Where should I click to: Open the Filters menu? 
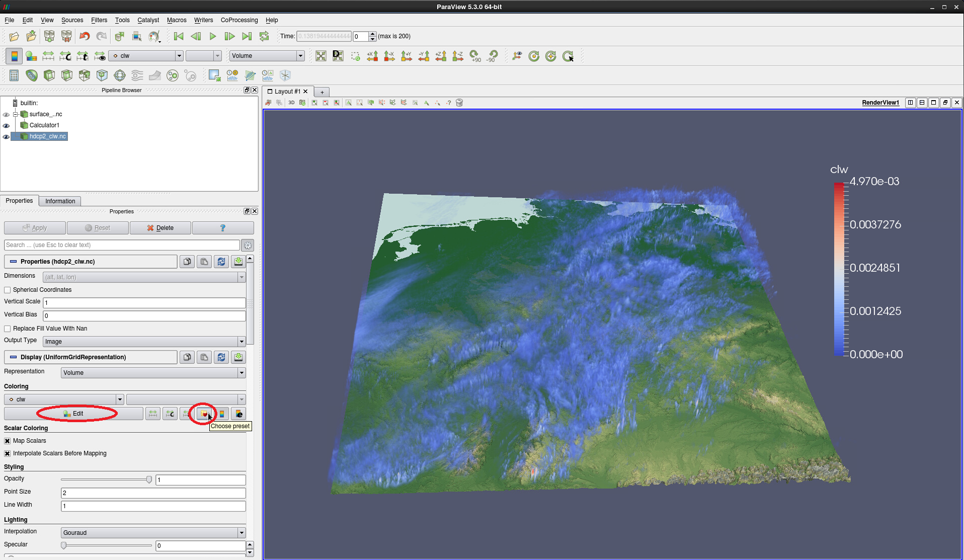point(99,20)
